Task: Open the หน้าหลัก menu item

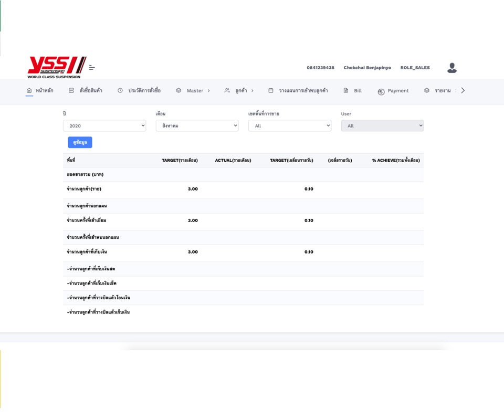Action: (x=44, y=91)
